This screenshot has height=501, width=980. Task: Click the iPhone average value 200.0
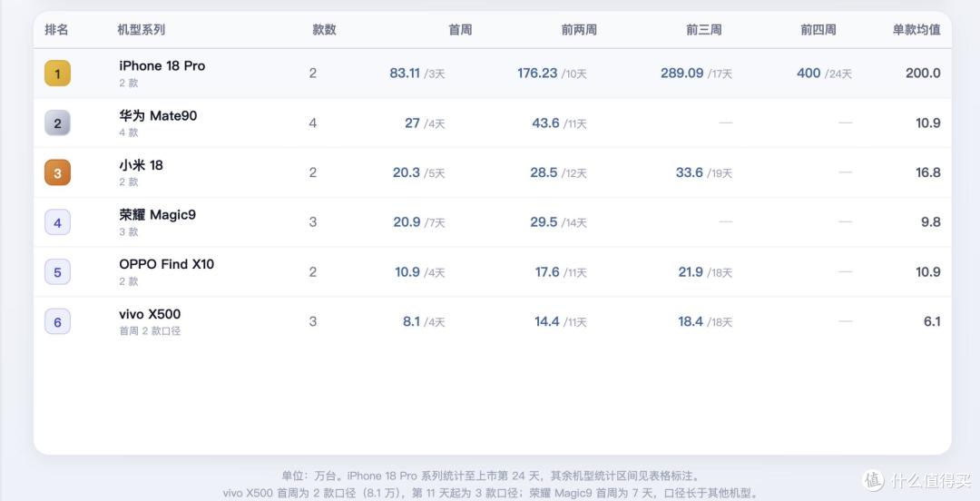pyautogui.click(x=923, y=74)
